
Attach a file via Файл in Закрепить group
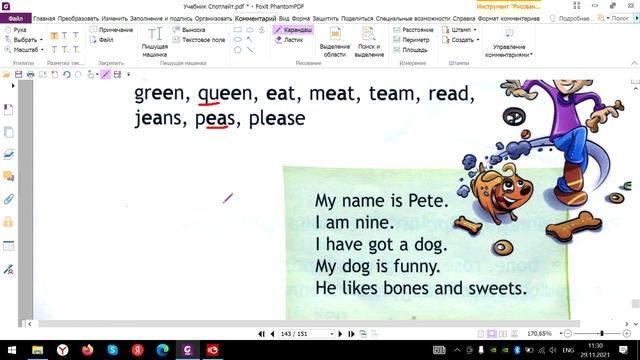pyautogui.click(x=102, y=40)
